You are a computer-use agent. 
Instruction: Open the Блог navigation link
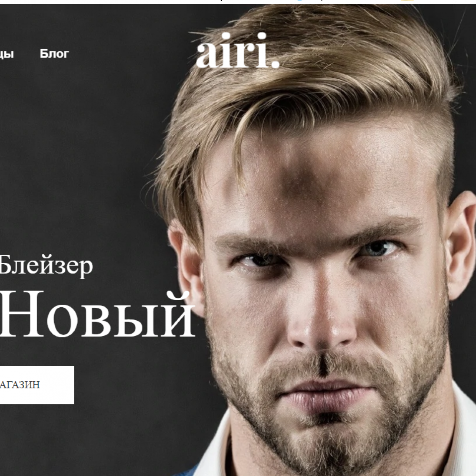click(54, 54)
